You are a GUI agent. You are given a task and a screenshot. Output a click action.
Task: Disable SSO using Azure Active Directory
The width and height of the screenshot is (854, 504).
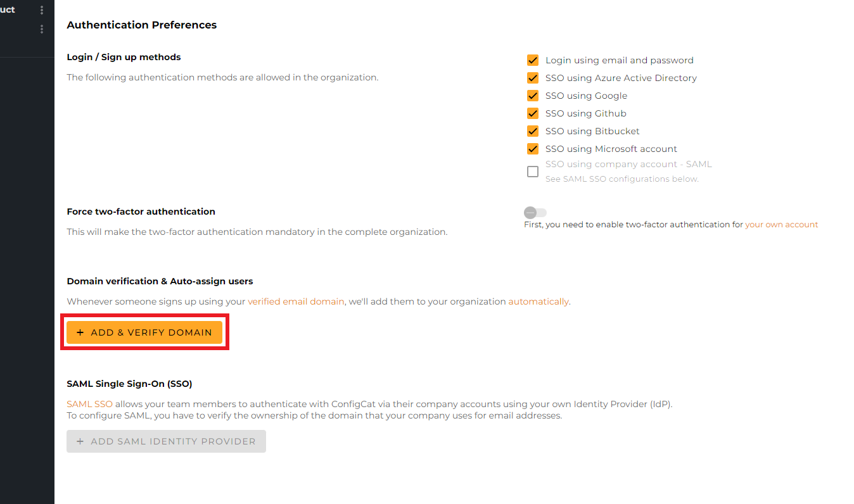tap(533, 77)
